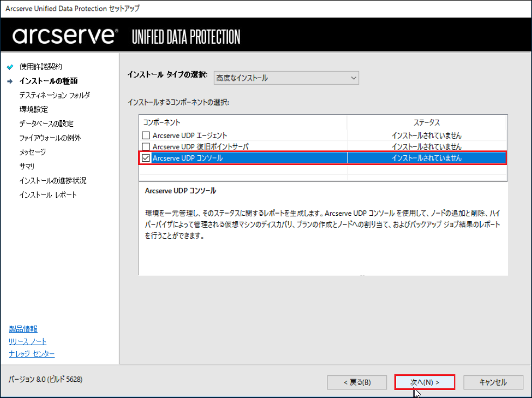Screen dimensions: 532x398
Task: Select the データベースの設定 step
Action: [46, 123]
